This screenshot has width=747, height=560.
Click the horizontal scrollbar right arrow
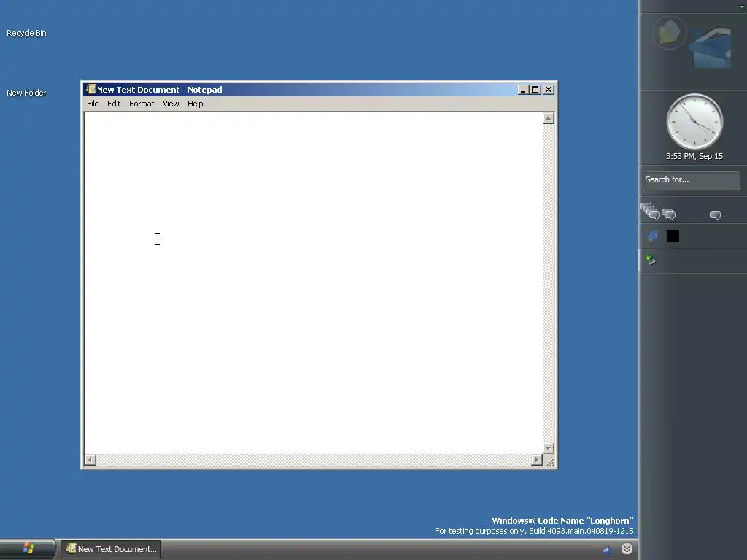[537, 459]
